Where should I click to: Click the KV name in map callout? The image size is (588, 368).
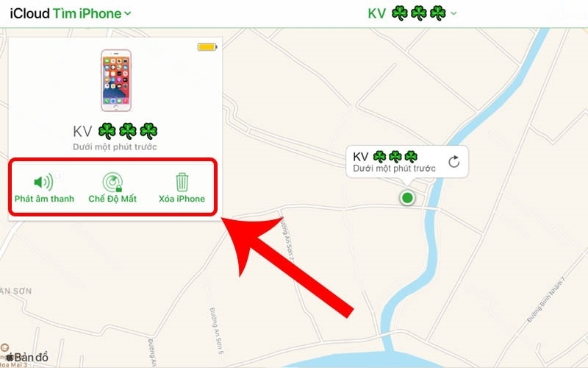pos(385,157)
